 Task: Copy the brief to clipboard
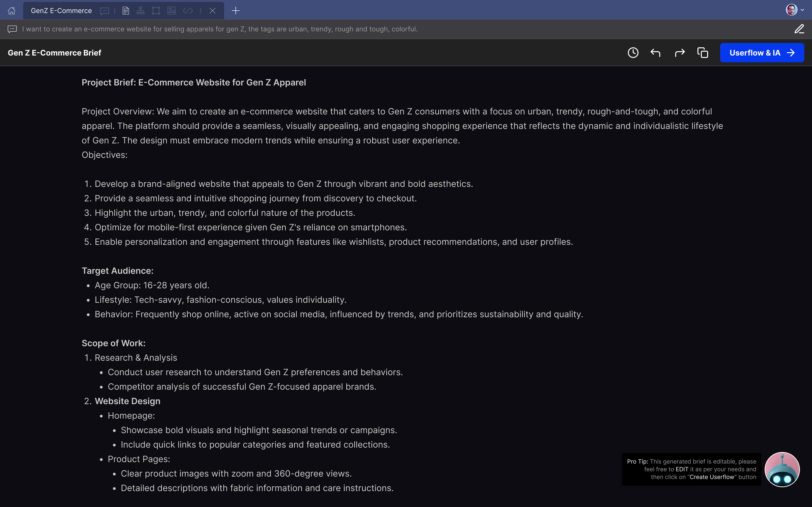[x=702, y=53]
